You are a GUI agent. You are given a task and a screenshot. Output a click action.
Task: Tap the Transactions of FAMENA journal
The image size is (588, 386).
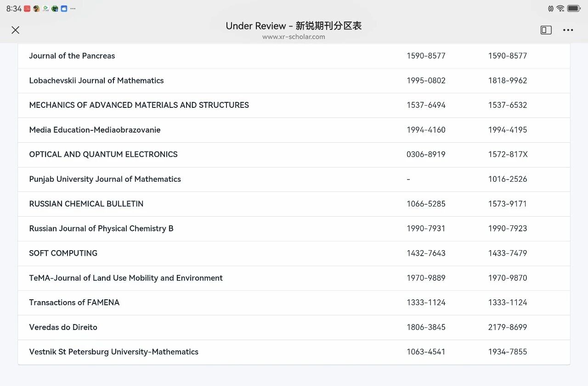74,302
